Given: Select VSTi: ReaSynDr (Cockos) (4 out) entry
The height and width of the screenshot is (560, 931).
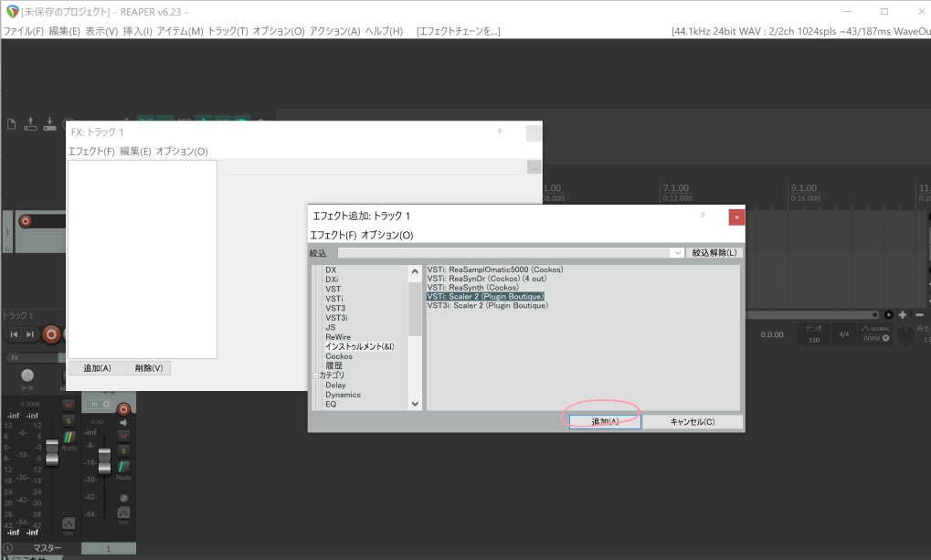Looking at the screenshot, I should pos(486,279).
